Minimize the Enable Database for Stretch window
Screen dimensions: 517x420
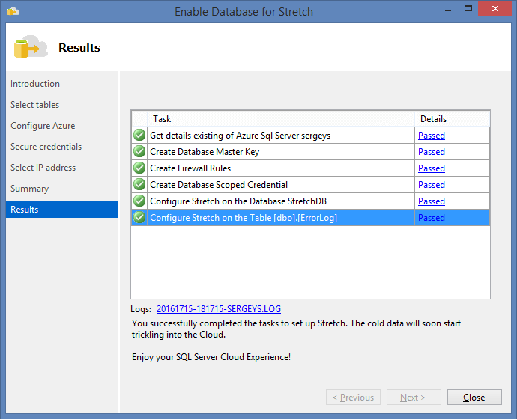(448, 9)
